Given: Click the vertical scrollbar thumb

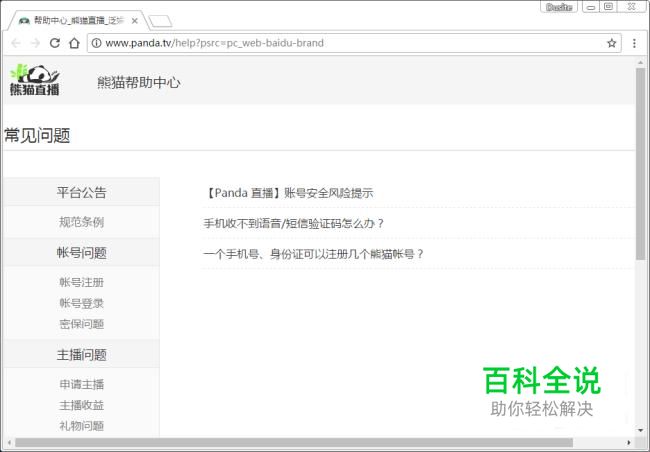Looking at the screenshot, I should 640,164.
